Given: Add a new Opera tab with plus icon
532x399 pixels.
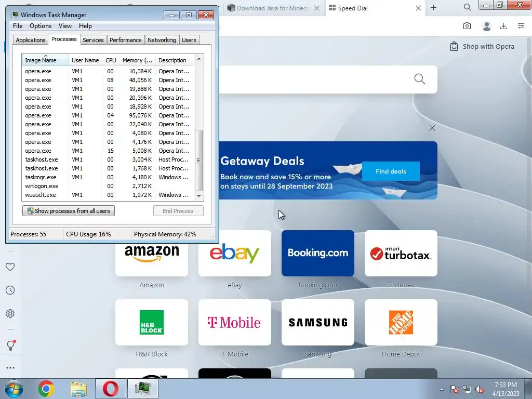Looking at the screenshot, I should click(x=434, y=8).
